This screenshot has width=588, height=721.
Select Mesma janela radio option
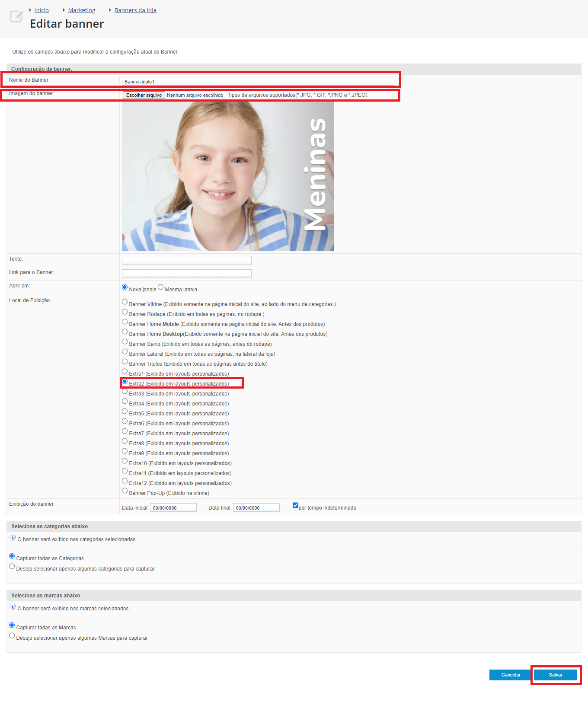[x=161, y=287]
